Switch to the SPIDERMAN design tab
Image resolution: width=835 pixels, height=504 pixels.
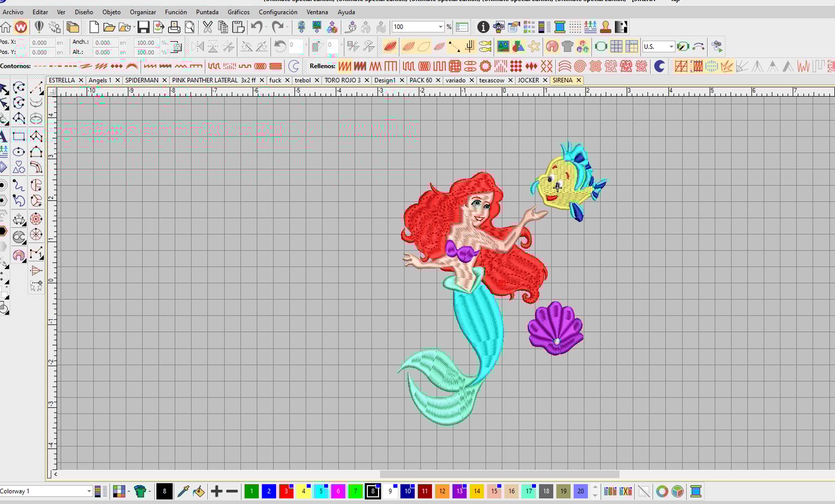tap(142, 80)
